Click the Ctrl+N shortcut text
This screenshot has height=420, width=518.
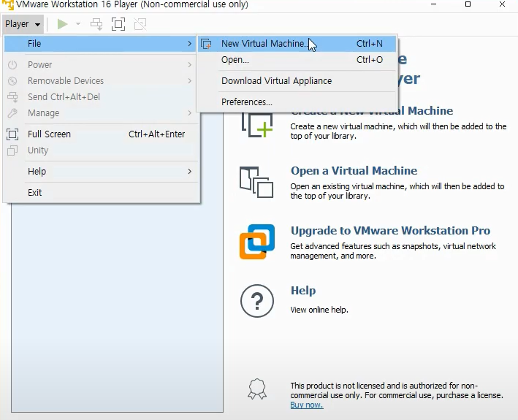point(370,44)
